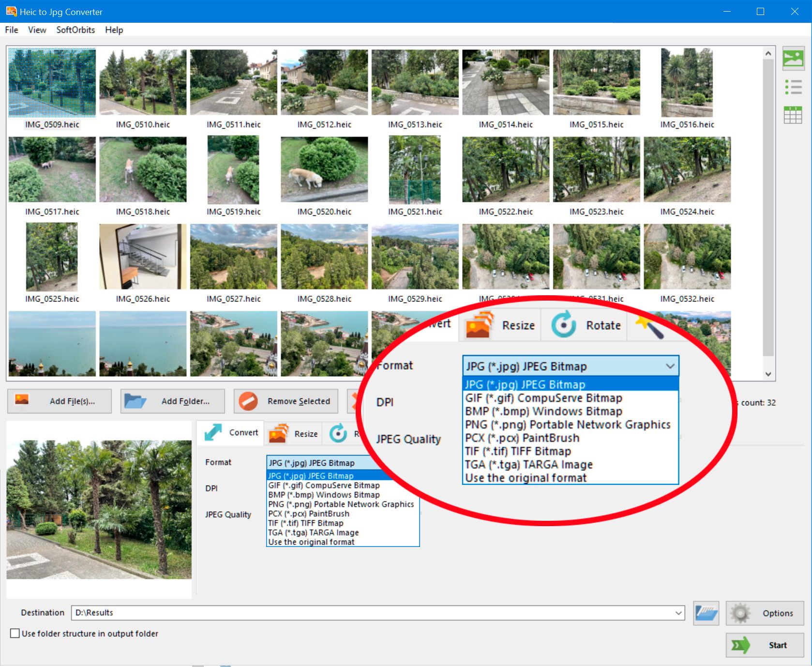Select the Rotate tool icon
Image resolution: width=812 pixels, height=667 pixels.
[563, 325]
